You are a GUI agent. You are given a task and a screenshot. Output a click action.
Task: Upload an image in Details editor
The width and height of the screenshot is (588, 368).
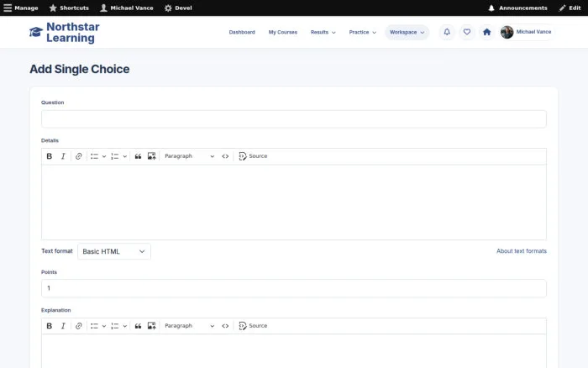click(x=151, y=156)
